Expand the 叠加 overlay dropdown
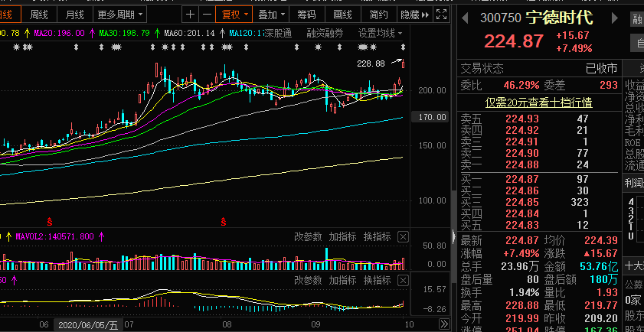Screen dimensions: 644x332 pos(271,15)
